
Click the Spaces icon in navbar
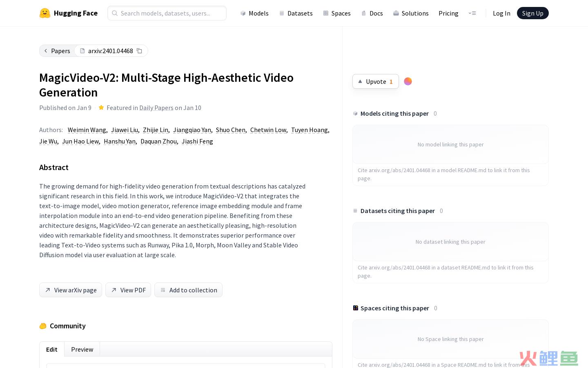[326, 13]
